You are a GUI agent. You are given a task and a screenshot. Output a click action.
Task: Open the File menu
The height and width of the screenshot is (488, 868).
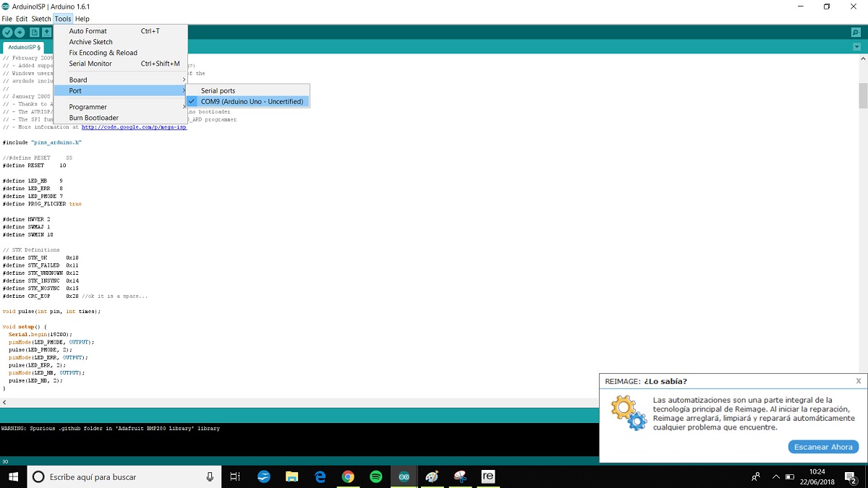pos(7,19)
